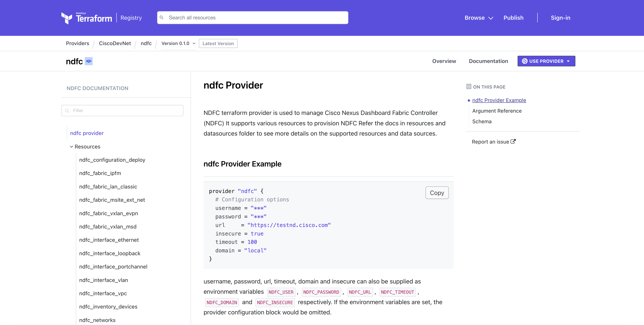Open ndfc_fabric_vxlan_msd resource doc
This screenshot has height=325, width=644.
[108, 227]
